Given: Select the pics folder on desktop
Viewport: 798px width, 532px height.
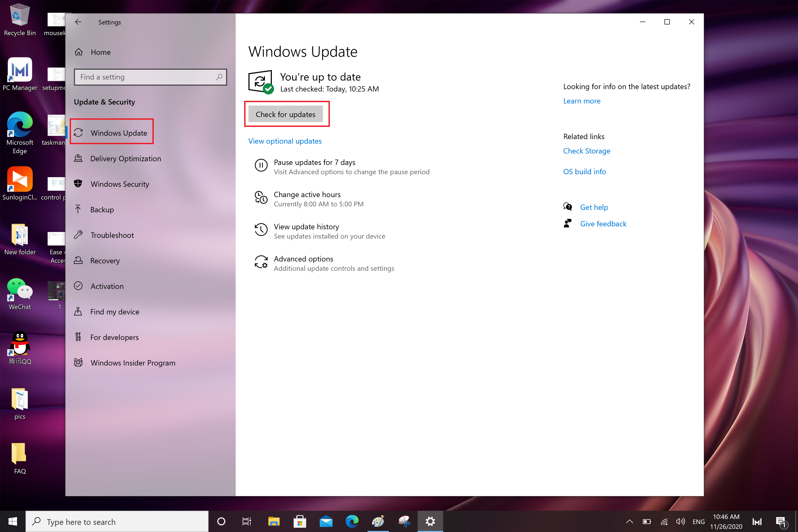Looking at the screenshot, I should [x=20, y=404].
